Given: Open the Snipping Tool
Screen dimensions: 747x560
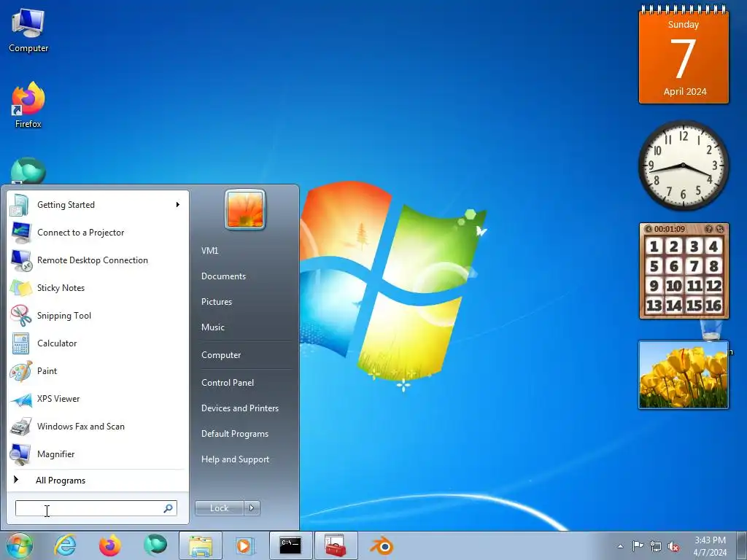Looking at the screenshot, I should (98, 315).
